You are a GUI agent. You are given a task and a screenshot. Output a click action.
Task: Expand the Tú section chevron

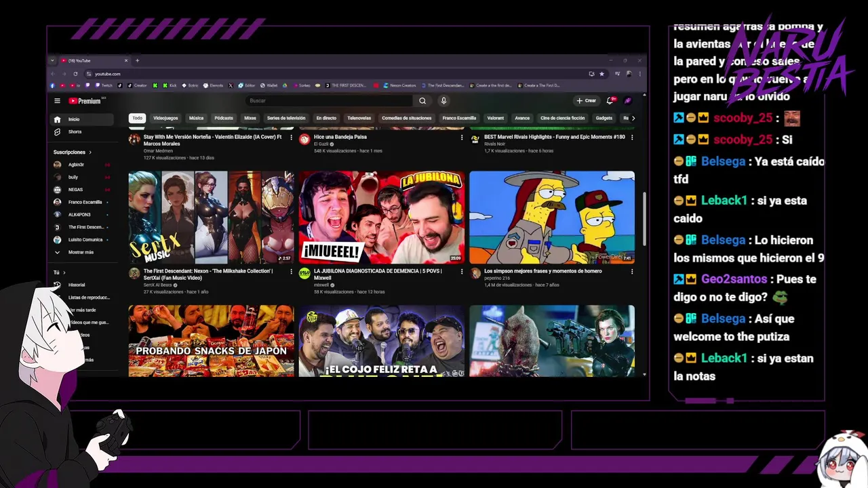64,272
